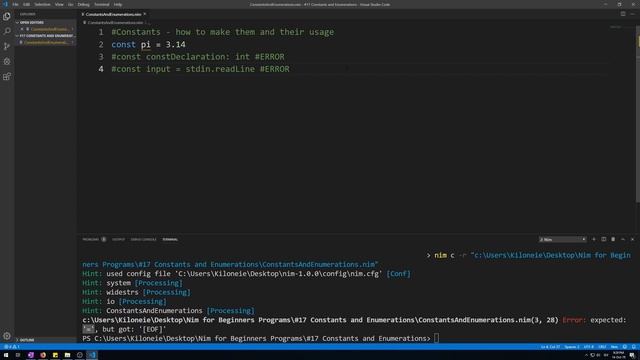The width and height of the screenshot is (640, 360).
Task: Open the Help menu
Action: click(118, 4)
